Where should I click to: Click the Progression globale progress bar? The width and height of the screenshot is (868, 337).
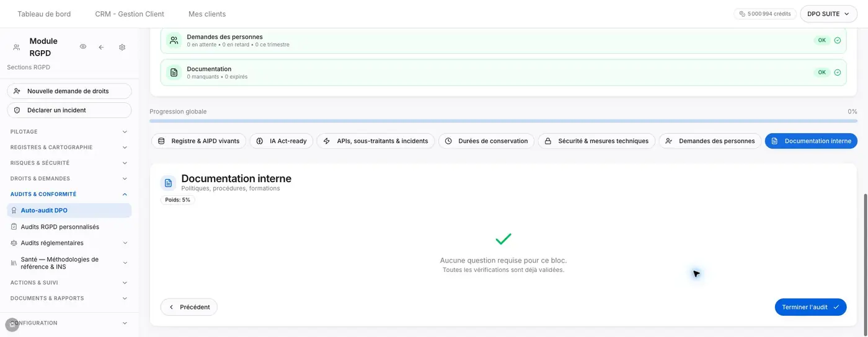point(503,121)
